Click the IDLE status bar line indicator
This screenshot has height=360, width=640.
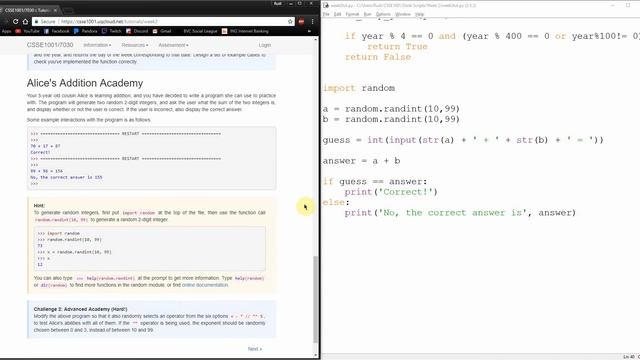click(629, 357)
